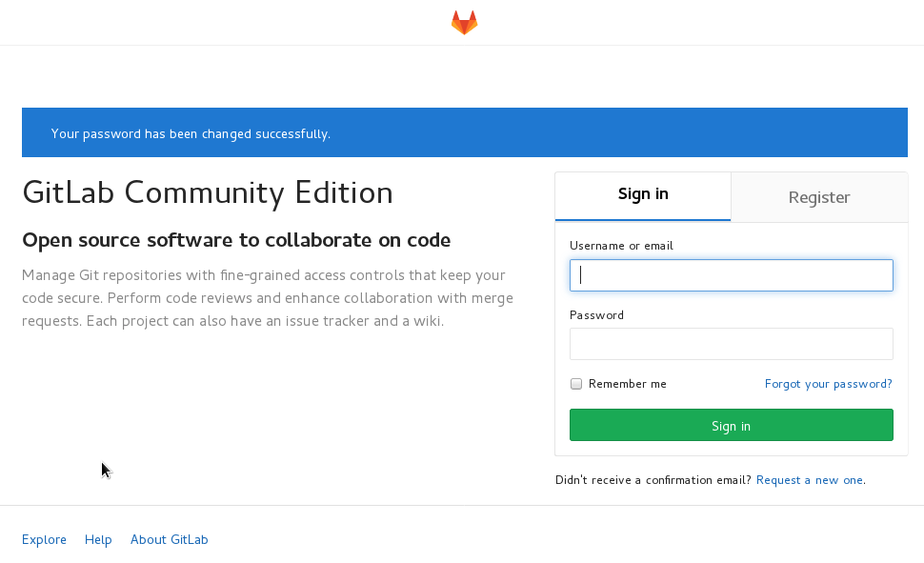Click the confirmation email question text
This screenshot has height=563, width=924.
[653, 480]
